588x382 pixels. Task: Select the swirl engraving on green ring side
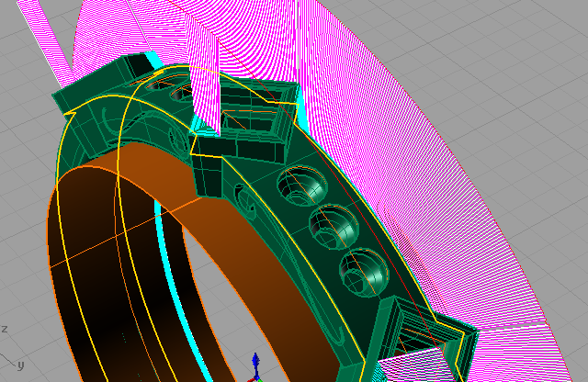coord(246,200)
